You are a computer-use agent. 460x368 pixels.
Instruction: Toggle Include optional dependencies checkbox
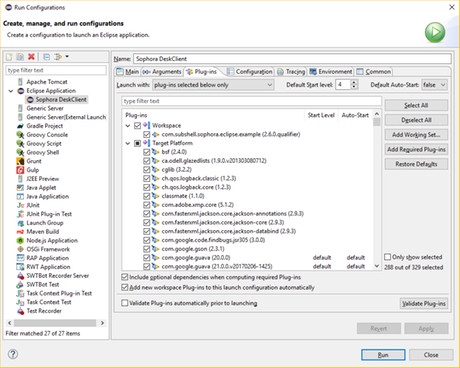click(x=125, y=277)
